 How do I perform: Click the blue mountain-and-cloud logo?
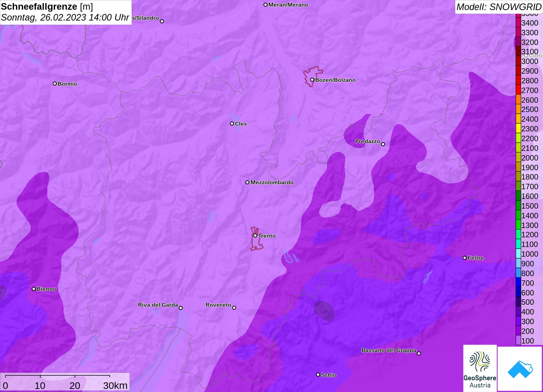coord(520,369)
